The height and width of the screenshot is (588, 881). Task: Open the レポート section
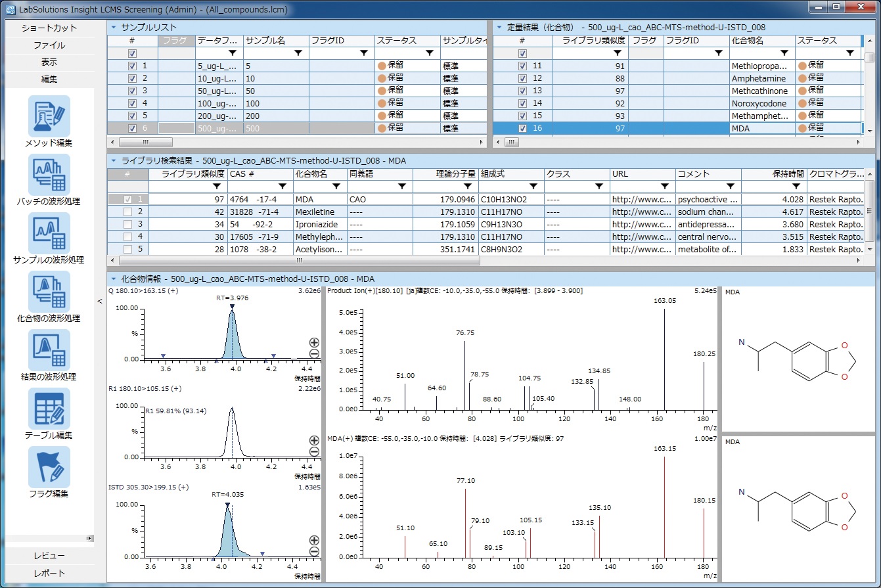point(49,573)
